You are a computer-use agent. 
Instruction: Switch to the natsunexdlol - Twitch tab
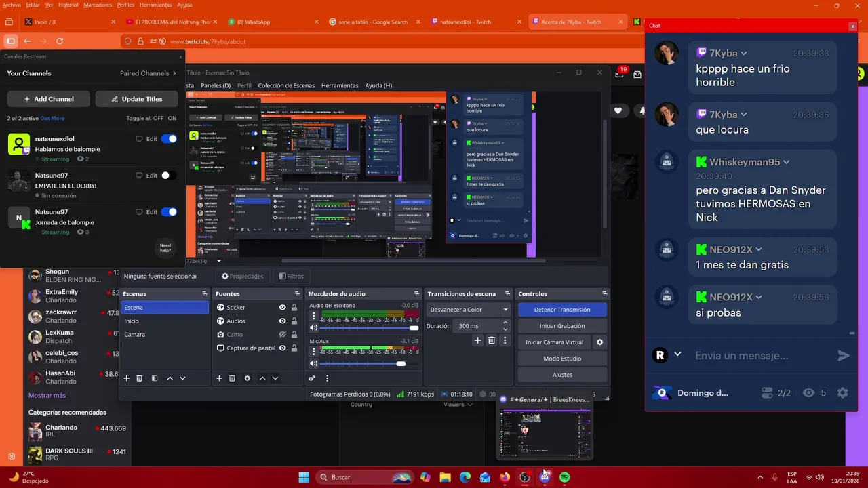pyautogui.click(x=476, y=22)
